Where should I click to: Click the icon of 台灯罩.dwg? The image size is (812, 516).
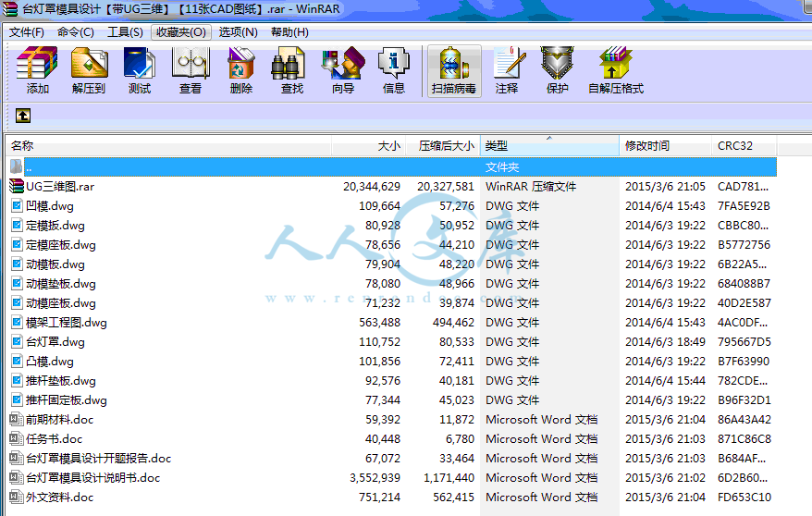(17, 341)
